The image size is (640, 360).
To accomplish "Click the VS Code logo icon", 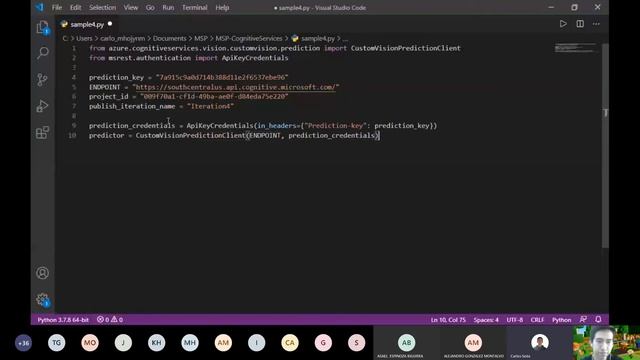I will pos(39,7).
